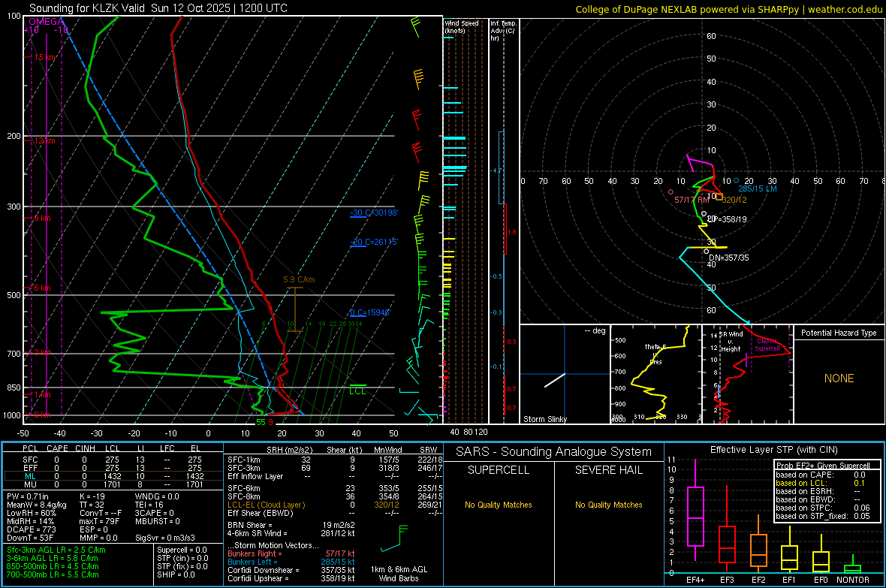
Task: Click the Storm Slinky panel label
Action: 544,419
